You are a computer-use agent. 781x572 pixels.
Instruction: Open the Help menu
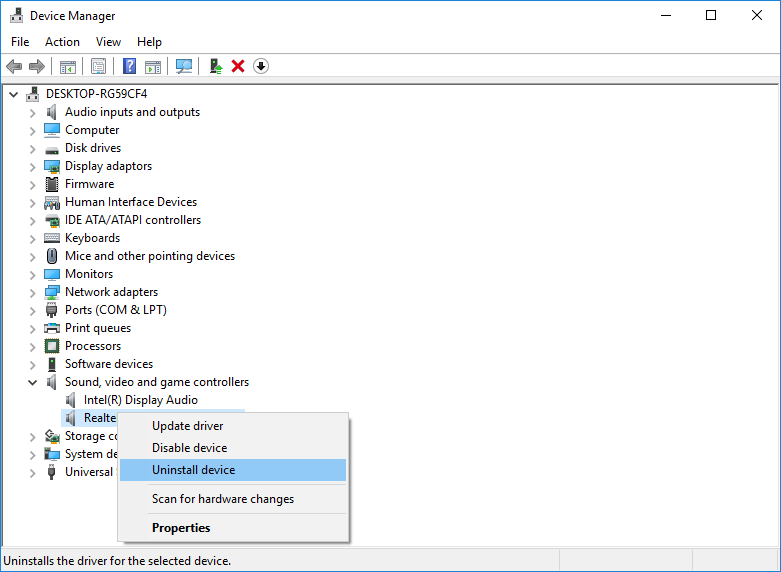[149, 42]
